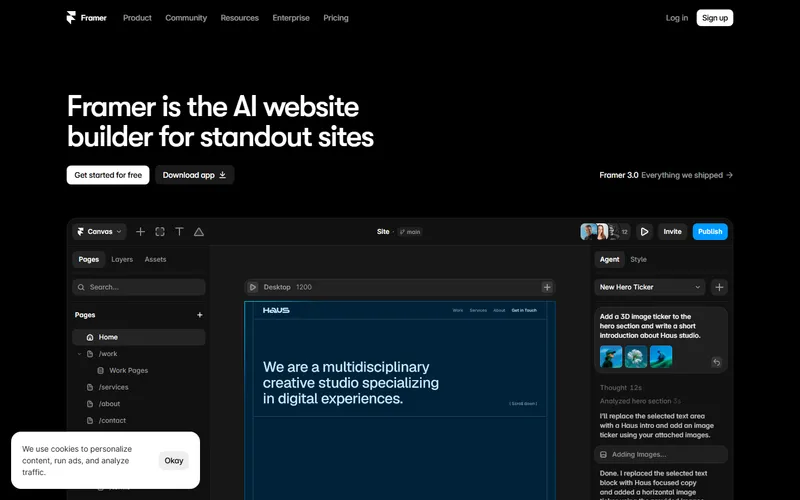The width and height of the screenshot is (800, 500).
Task: Open the Community menu
Action: click(186, 18)
